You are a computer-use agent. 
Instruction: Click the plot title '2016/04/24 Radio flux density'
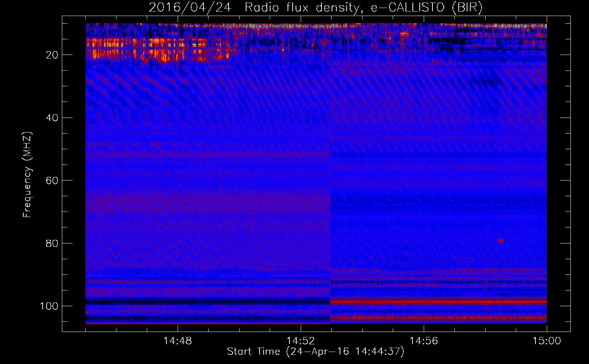(x=316, y=7)
